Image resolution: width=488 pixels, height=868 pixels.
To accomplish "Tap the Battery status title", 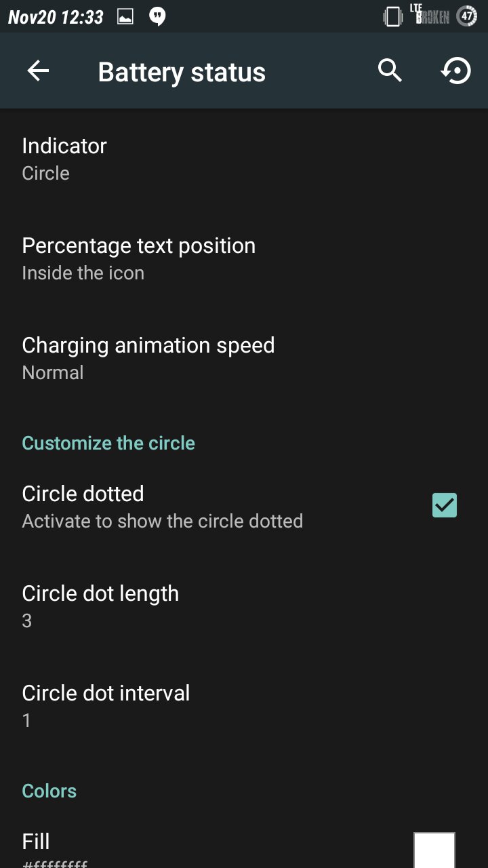I will pyautogui.click(x=182, y=72).
